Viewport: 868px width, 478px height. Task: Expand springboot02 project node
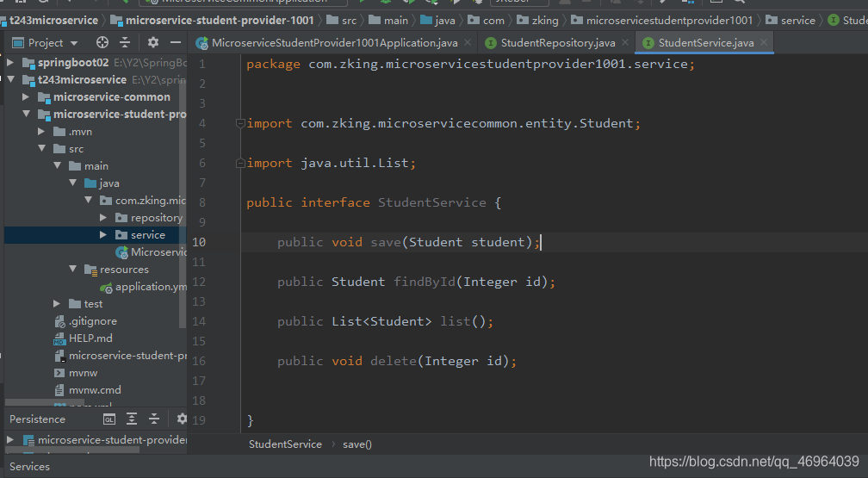point(10,63)
